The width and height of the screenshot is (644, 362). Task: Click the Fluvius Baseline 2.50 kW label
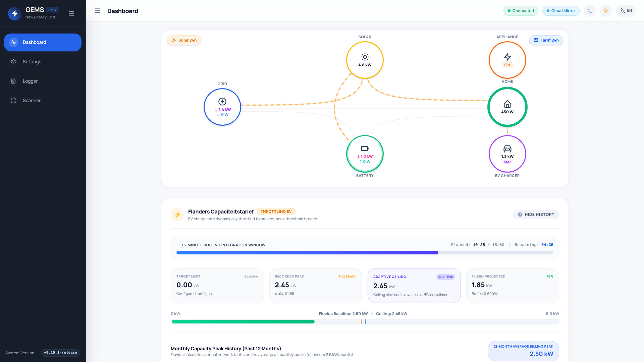(x=343, y=314)
